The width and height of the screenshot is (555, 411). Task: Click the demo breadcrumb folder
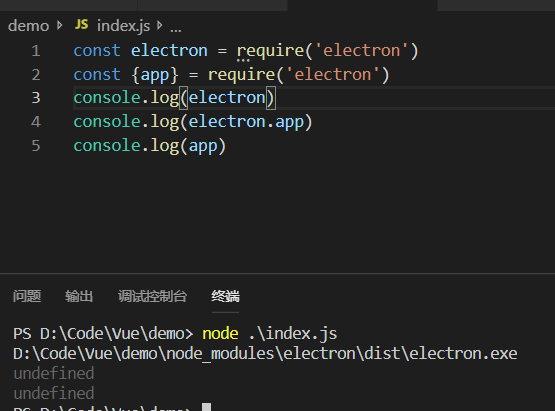click(28, 26)
